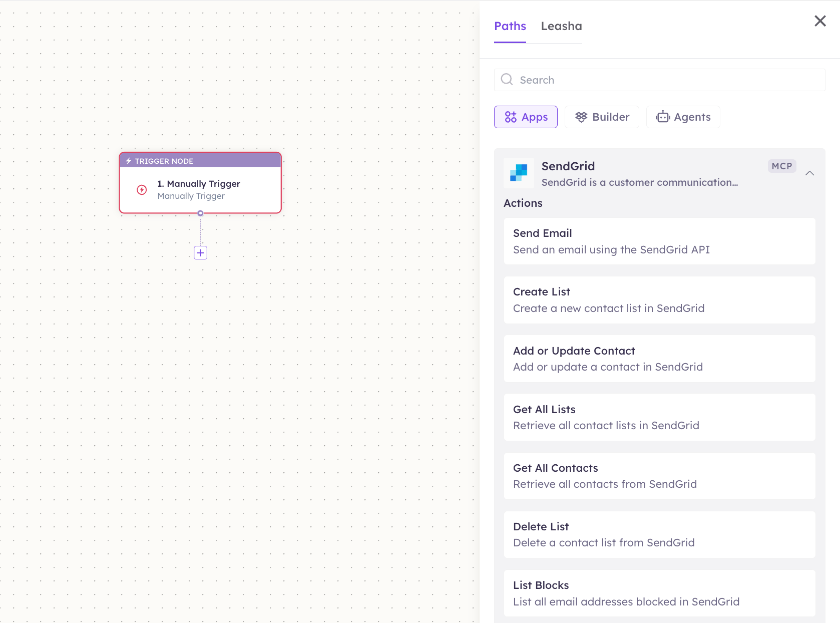
Task: Click SendGrid description text
Action: [x=640, y=182]
